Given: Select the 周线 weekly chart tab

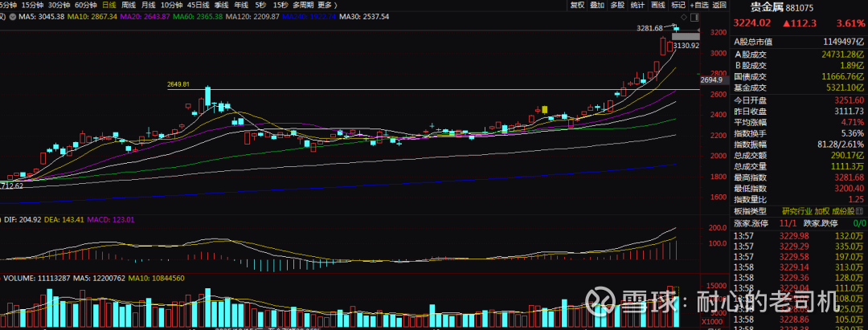Looking at the screenshot, I should pos(128,5).
